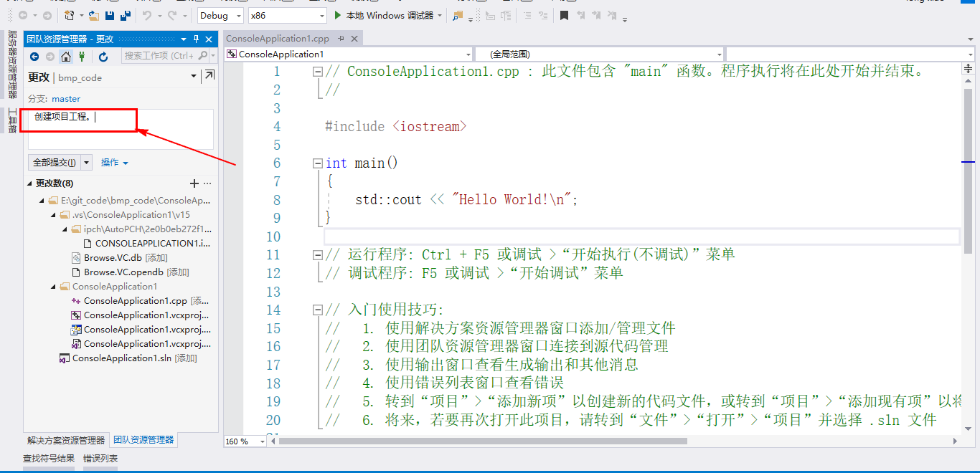Open the 查找符号结果 tab
This screenshot has width=980, height=473.
tap(49, 459)
